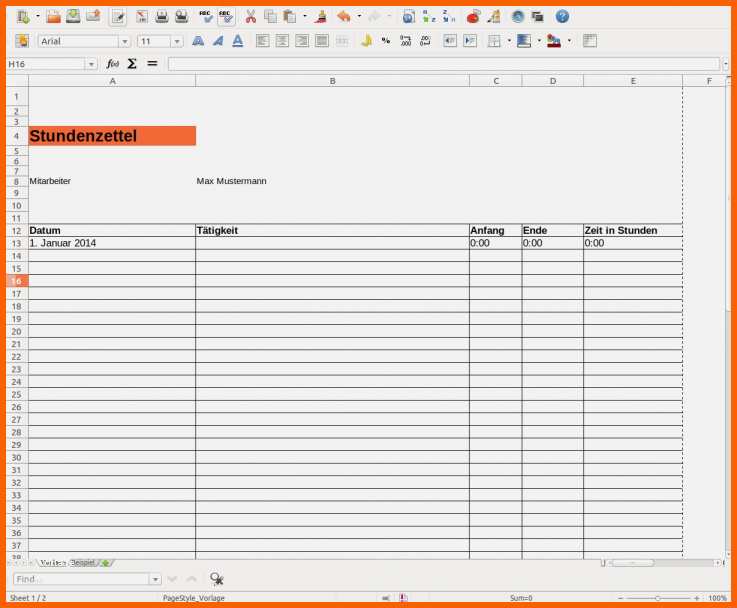Open the Navigator compass icon
Viewport: 737px width, 608px height.
pos(518,17)
